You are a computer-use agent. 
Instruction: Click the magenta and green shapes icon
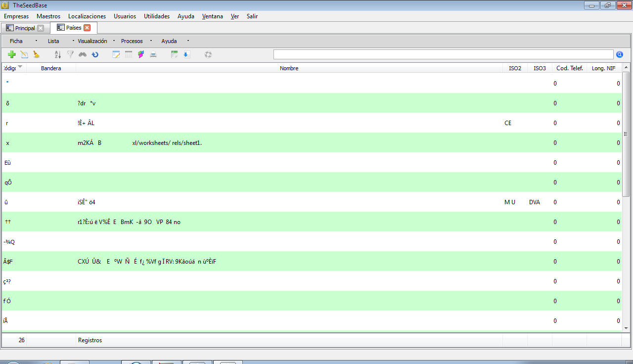point(141,54)
